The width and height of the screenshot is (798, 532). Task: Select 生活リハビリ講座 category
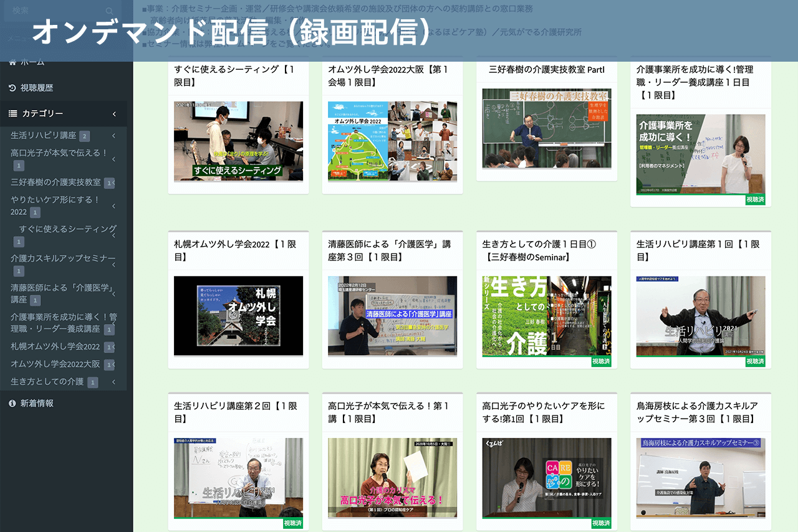coord(43,136)
